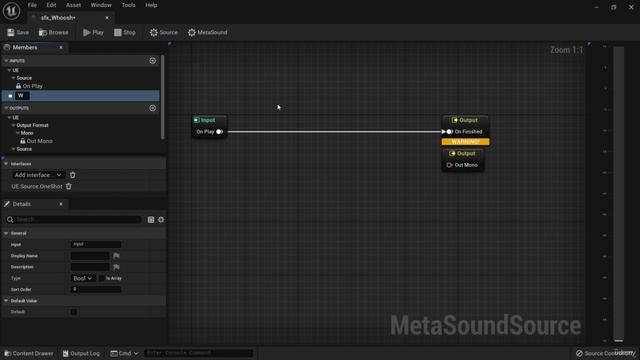The image size is (640, 360).
Task: Open the File menu
Action: tap(32, 5)
